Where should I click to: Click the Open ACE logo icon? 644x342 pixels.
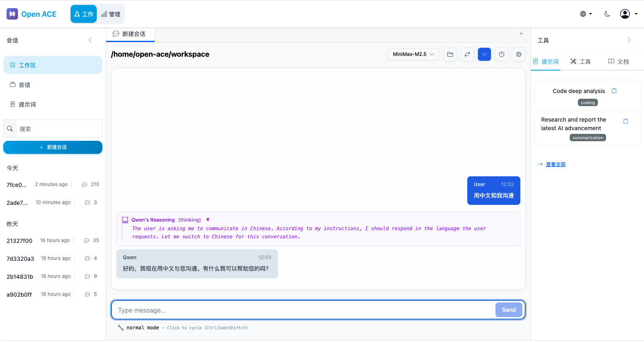point(12,14)
